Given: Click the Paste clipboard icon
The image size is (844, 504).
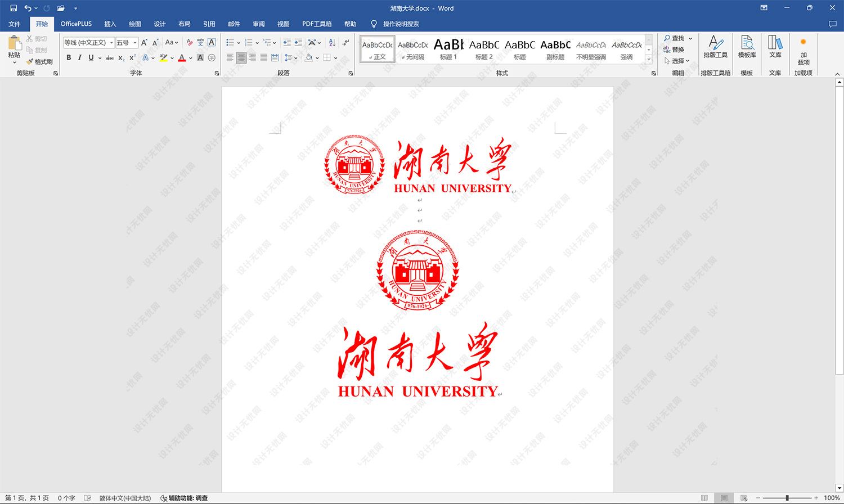Looking at the screenshot, I should coord(15,43).
